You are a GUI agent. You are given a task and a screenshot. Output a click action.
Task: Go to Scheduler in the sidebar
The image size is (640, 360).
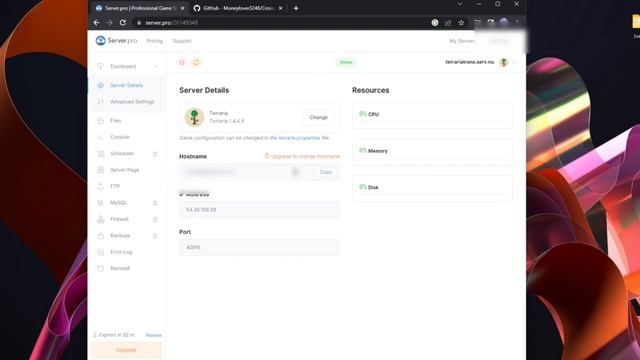point(122,153)
